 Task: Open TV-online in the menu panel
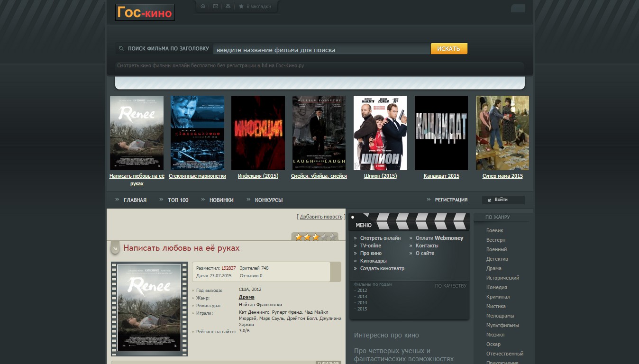(371, 246)
